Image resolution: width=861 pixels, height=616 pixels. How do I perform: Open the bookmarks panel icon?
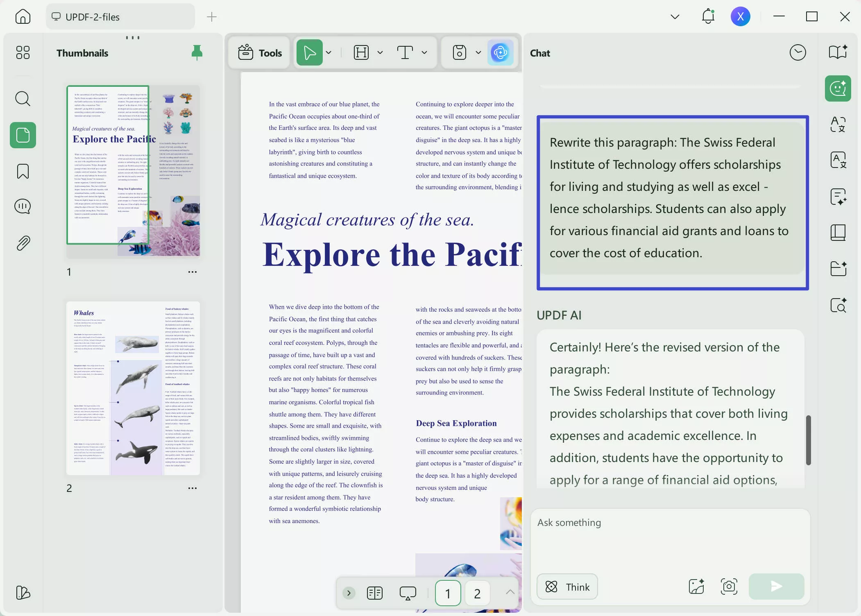[23, 171]
